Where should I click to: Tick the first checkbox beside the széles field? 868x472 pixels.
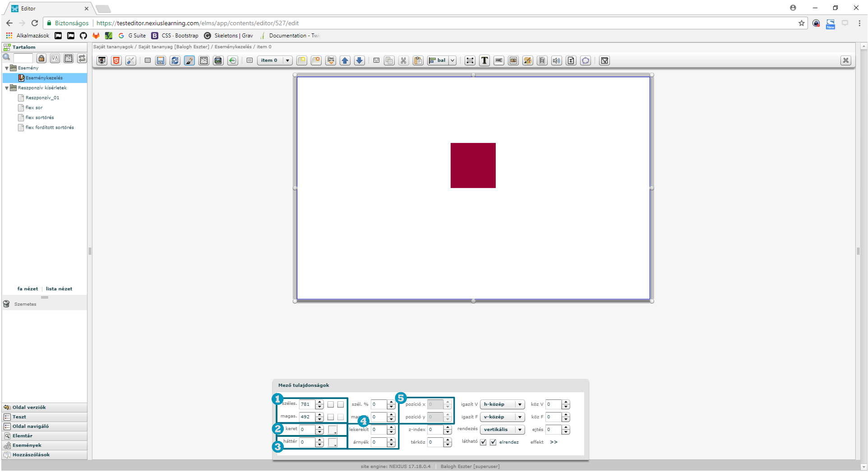tap(331, 404)
